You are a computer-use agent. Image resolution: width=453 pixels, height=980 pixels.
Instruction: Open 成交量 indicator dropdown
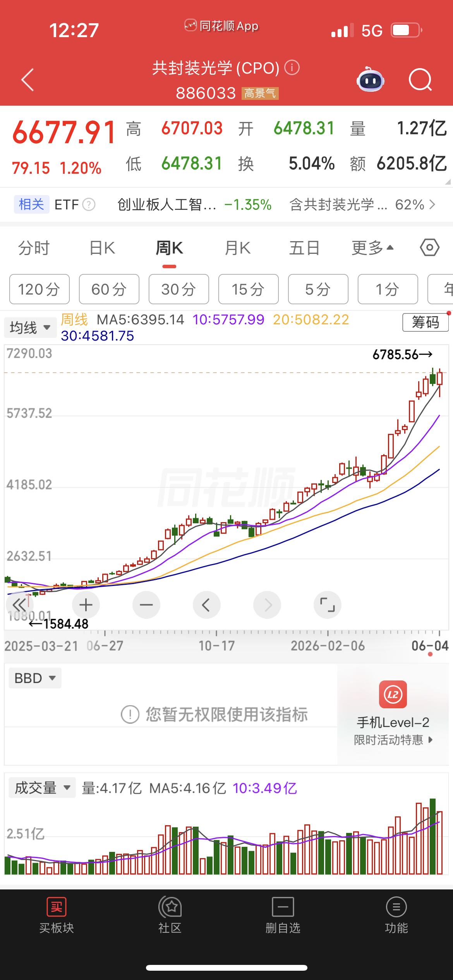[42, 788]
